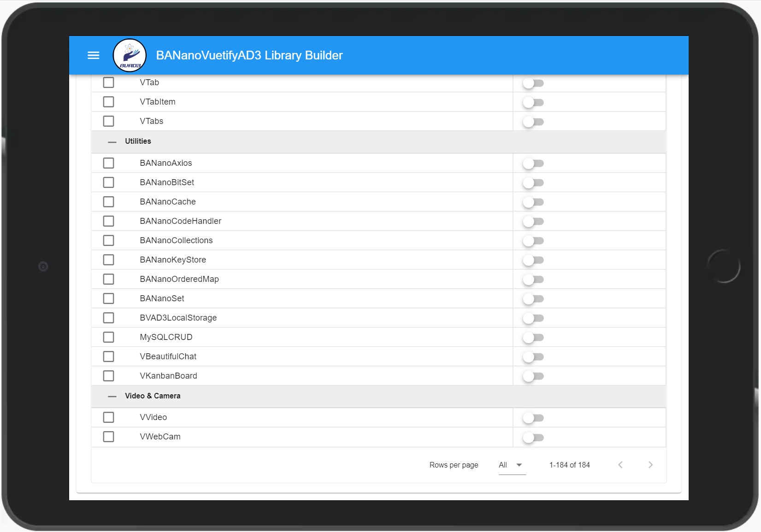Check the VBeautifulChat checkbox
Viewport: 761px width, 532px height.
click(x=109, y=356)
